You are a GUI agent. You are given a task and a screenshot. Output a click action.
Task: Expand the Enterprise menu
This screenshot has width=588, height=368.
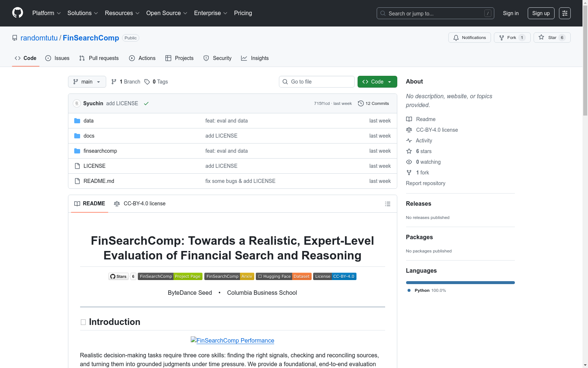[x=211, y=13]
